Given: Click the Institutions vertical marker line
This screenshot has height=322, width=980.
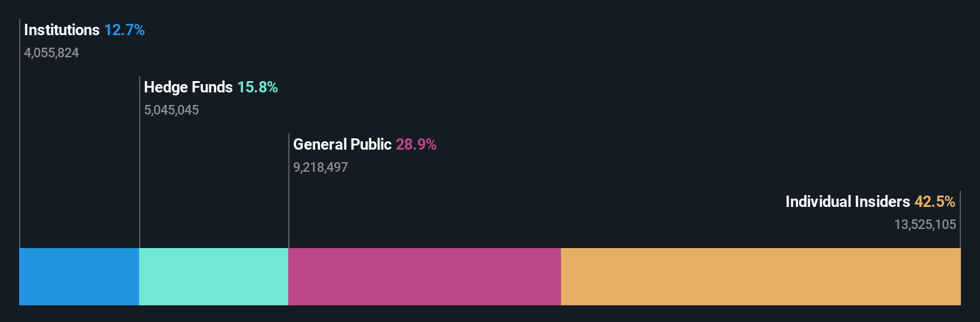Looking at the screenshot, I should 20,134.
